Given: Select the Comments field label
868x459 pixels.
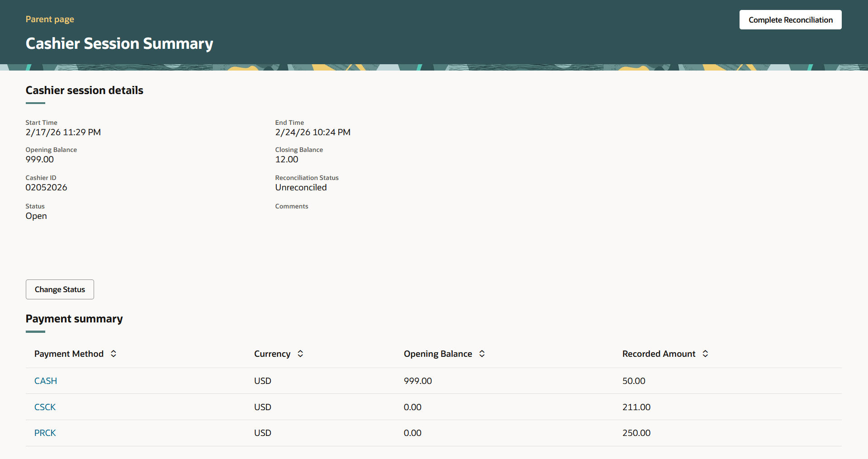Looking at the screenshot, I should pos(292,206).
